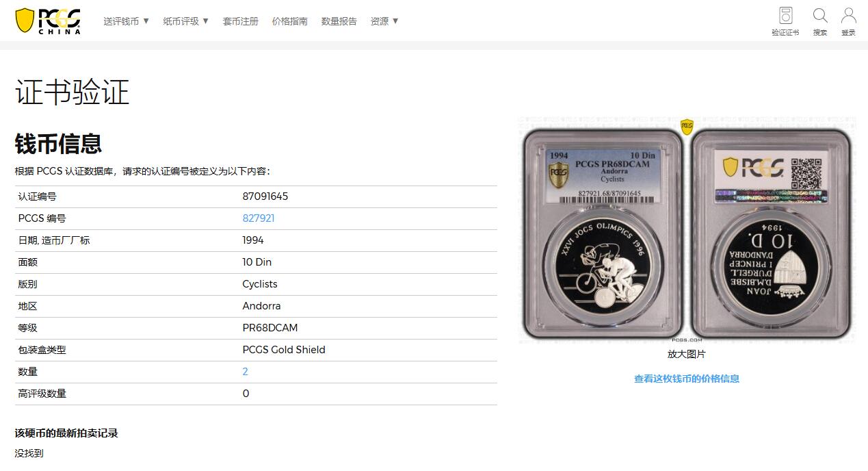Viewport: 868px width, 471px height.
Task: Select the certification number 87091645 text
Action: pyautogui.click(x=265, y=196)
